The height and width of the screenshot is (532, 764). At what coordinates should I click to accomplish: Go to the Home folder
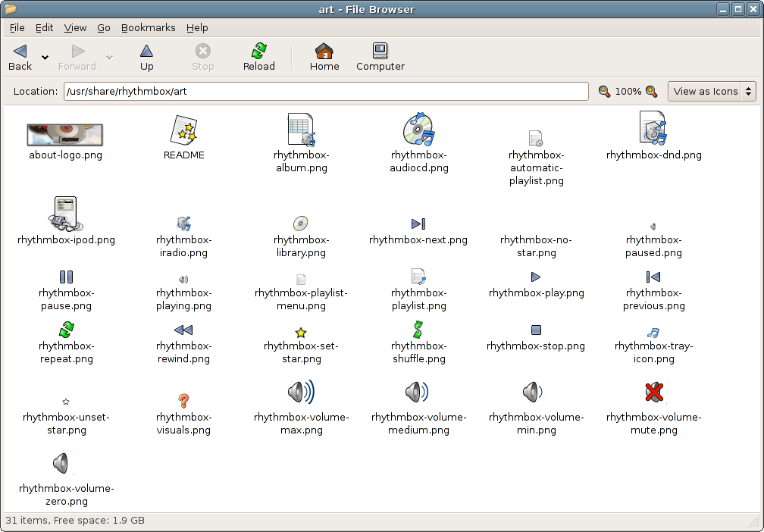click(x=324, y=58)
